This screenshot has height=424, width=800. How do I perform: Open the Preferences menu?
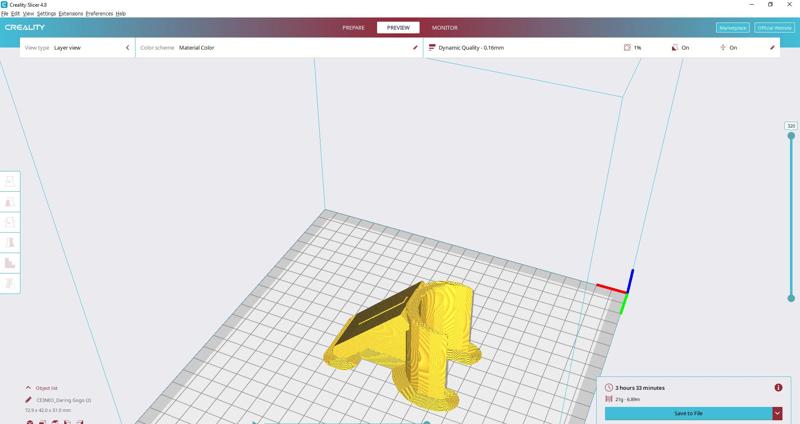point(99,14)
